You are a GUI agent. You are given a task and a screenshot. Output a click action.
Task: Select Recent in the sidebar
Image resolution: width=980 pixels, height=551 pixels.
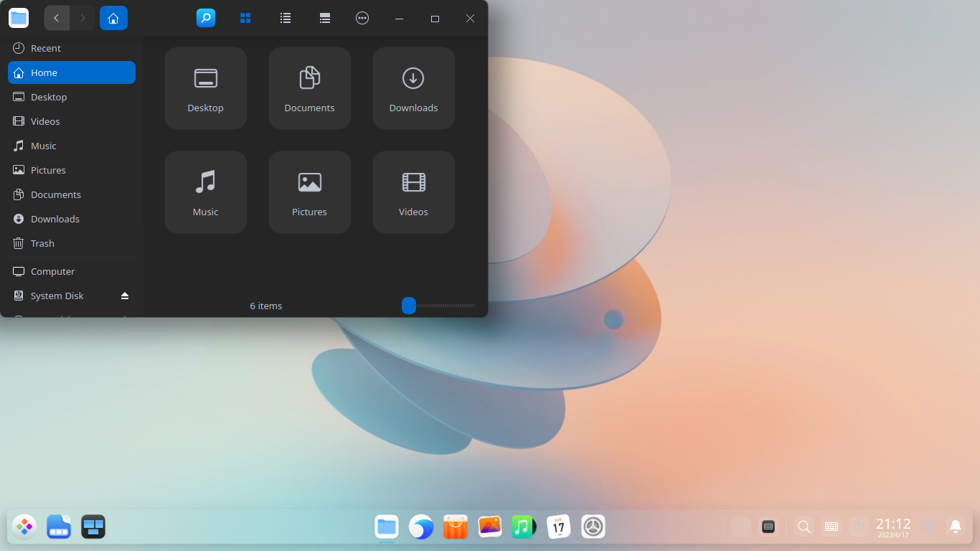pyautogui.click(x=46, y=48)
